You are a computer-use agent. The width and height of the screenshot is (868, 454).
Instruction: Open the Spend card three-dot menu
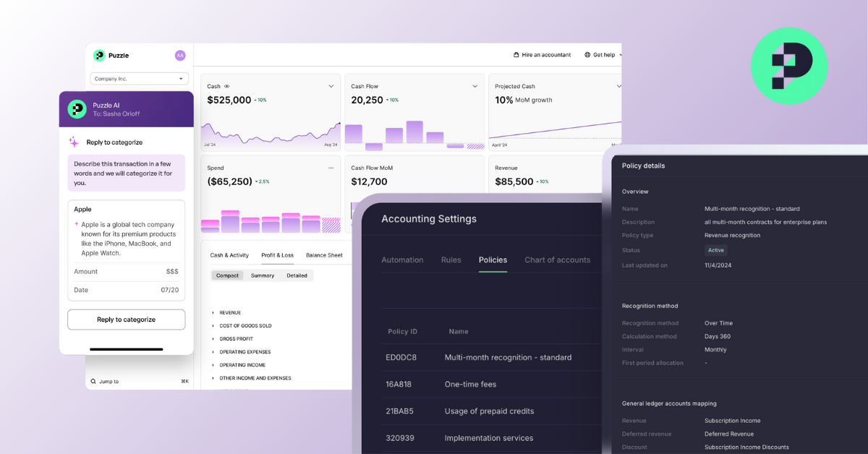(x=331, y=168)
